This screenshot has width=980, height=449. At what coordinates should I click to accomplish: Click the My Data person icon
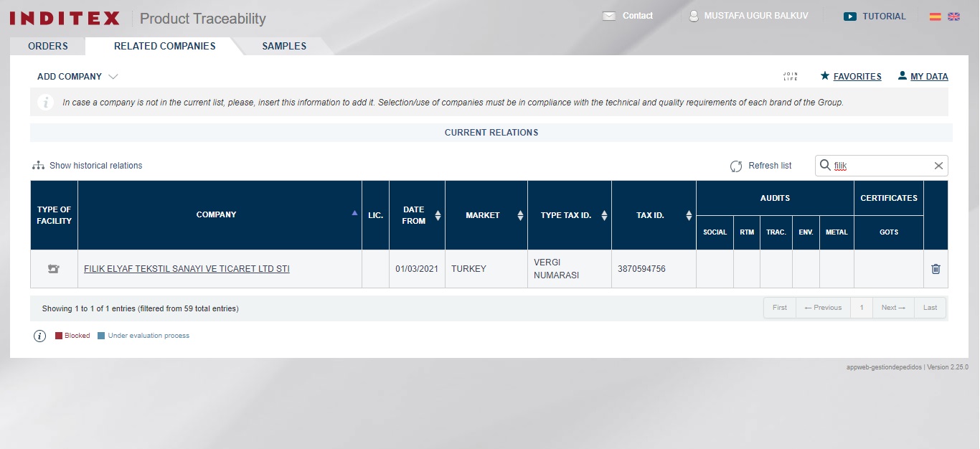coord(903,75)
